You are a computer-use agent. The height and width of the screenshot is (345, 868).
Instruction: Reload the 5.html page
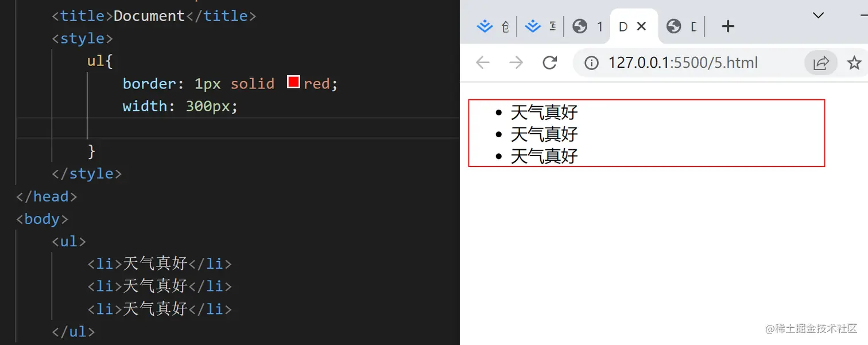click(550, 63)
